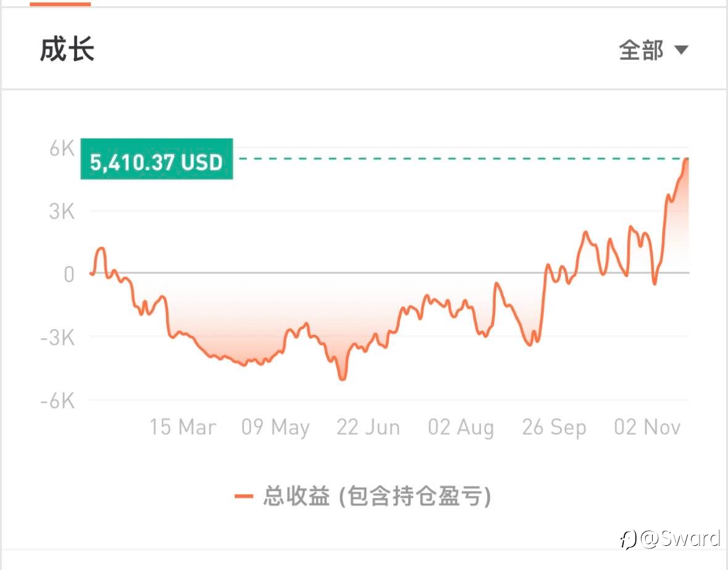Click the 0 baseline axis label
Screen dimensions: 728x570
tap(69, 274)
